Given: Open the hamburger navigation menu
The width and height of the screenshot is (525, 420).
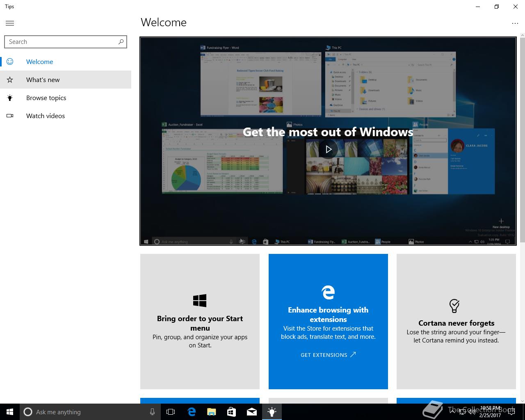Looking at the screenshot, I should click(10, 23).
